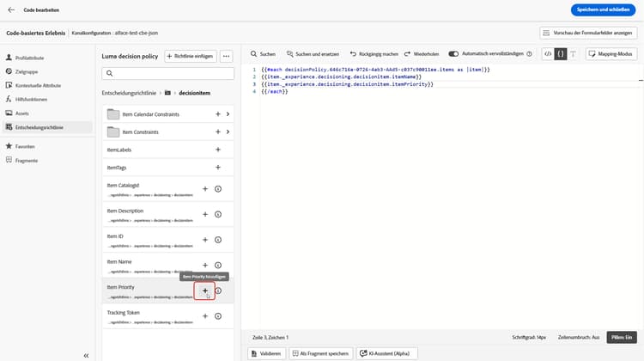Click Wiederholen in editor toolbar
Image resolution: width=644 pixels, height=361 pixels.
[422, 54]
